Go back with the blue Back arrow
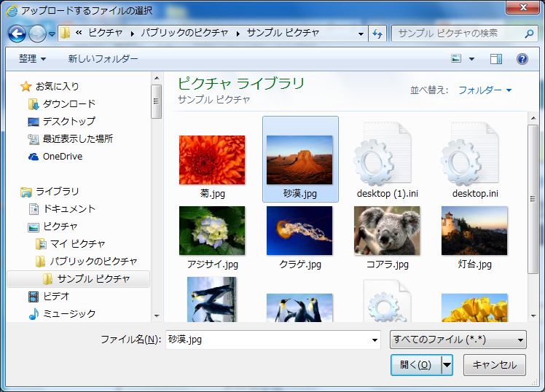Screen dimensions: 545x392 tap(17, 34)
